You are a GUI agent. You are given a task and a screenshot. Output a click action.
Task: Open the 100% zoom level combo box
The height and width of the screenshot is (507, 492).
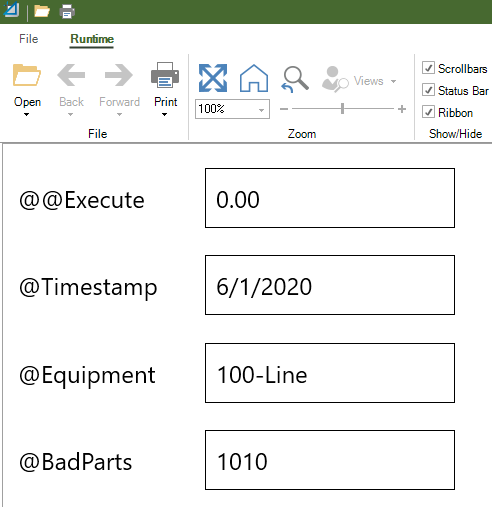(x=232, y=109)
